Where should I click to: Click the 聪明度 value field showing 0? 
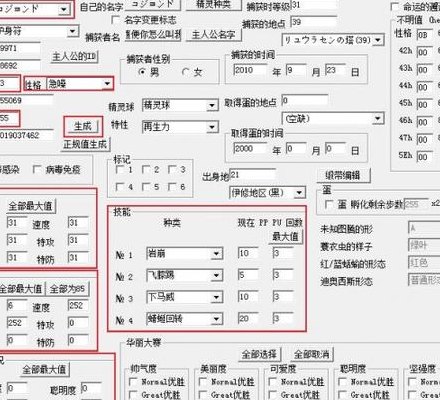[x=91, y=389]
